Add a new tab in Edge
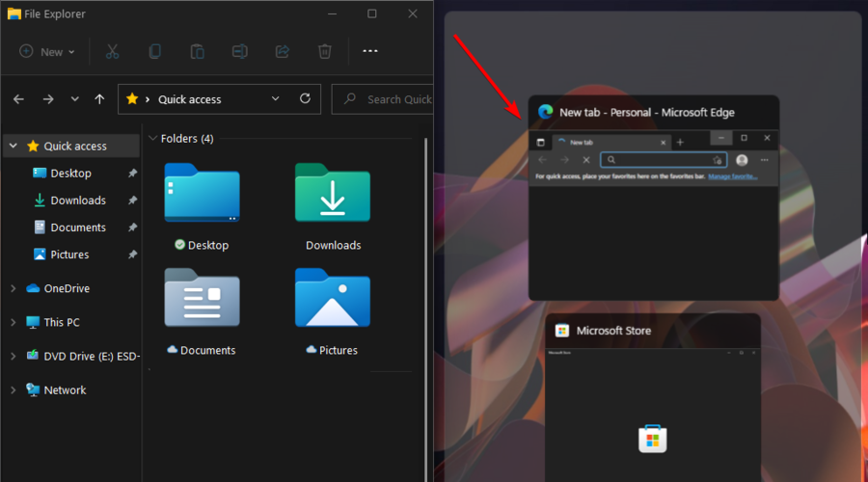This screenshot has width=868, height=482. (x=680, y=143)
